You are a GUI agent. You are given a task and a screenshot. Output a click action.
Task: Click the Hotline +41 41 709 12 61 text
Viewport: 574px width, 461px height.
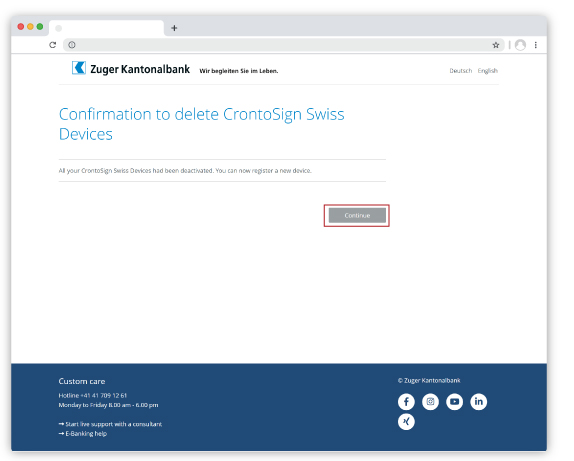pos(93,395)
